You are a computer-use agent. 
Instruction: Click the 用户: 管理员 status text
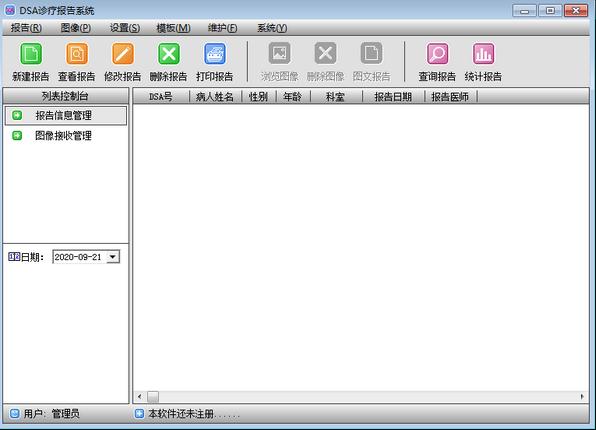pyautogui.click(x=52, y=413)
